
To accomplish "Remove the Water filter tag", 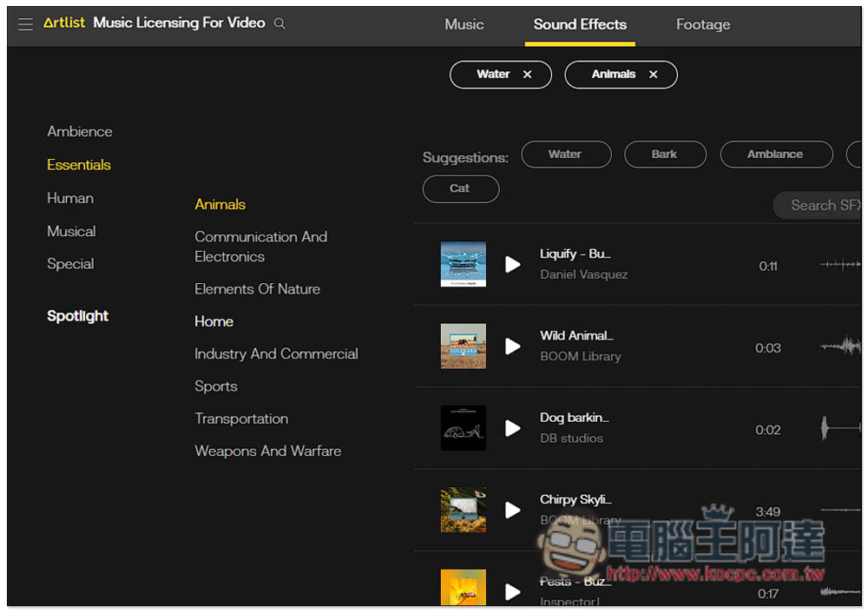I will point(527,75).
